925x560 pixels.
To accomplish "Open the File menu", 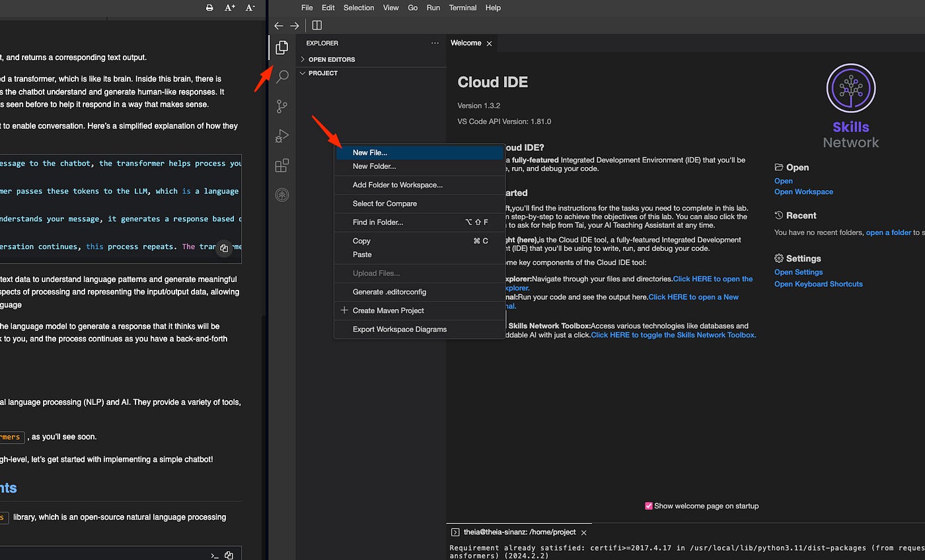I will pyautogui.click(x=307, y=8).
